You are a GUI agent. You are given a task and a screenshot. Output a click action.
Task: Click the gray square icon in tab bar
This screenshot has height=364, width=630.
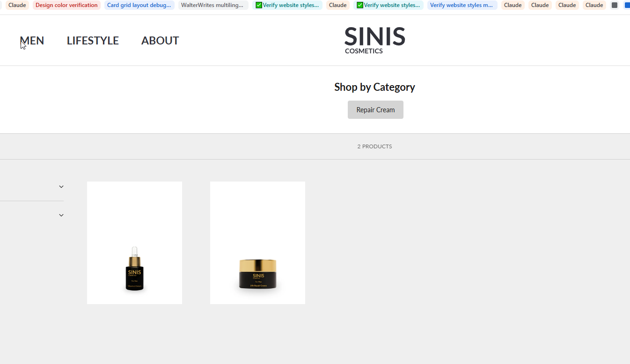(615, 5)
